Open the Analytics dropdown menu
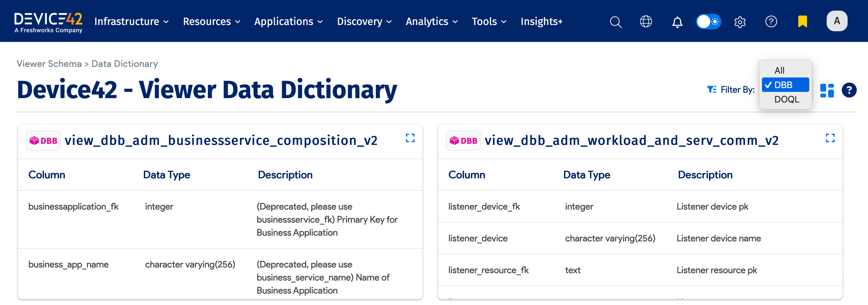Image resolution: width=868 pixels, height=305 pixels. click(431, 21)
